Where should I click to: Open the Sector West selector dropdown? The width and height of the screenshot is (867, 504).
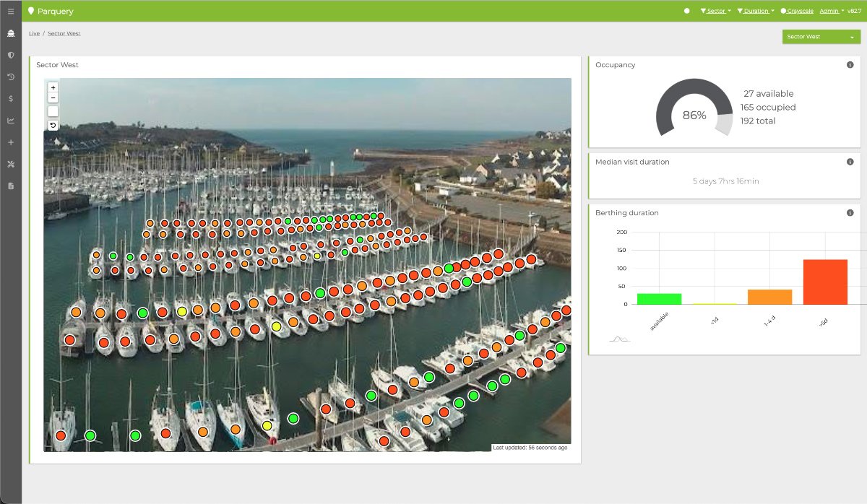(821, 36)
